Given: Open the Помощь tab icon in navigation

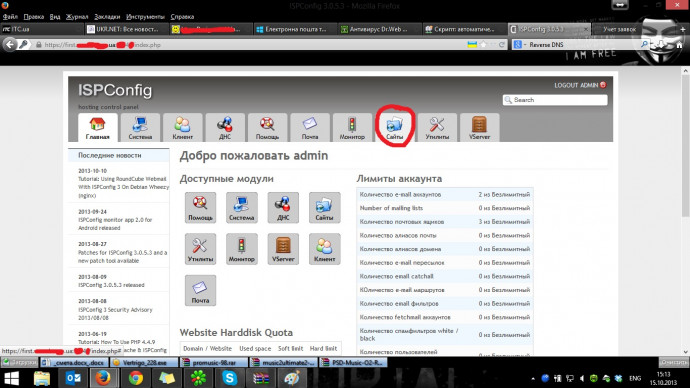Looking at the screenshot, I should [x=268, y=128].
